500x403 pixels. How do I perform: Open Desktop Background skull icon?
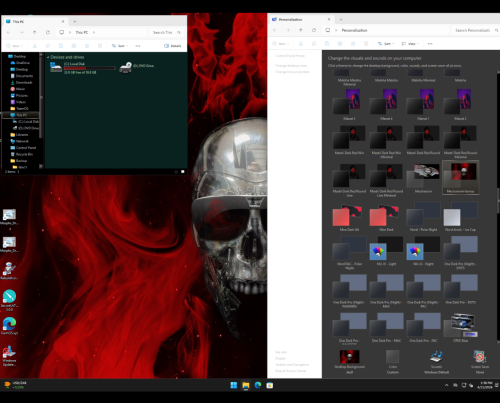coord(349,357)
